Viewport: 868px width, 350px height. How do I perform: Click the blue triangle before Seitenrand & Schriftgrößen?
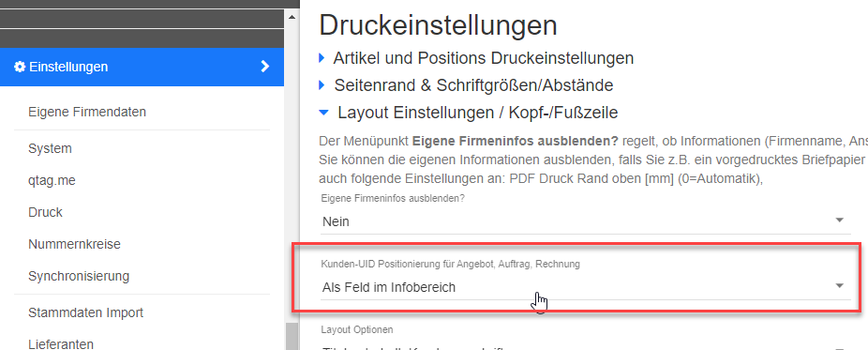[322, 85]
